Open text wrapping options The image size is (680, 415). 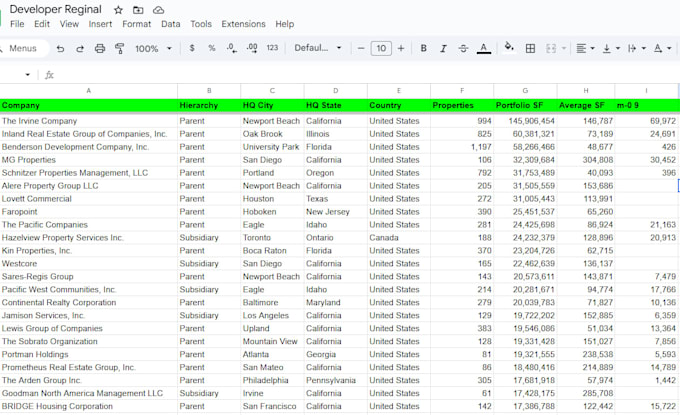(x=636, y=49)
